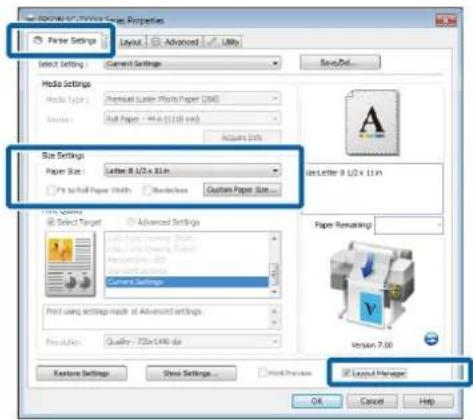
Task: Switch to the Advanced tab
Action: [x=175, y=42]
